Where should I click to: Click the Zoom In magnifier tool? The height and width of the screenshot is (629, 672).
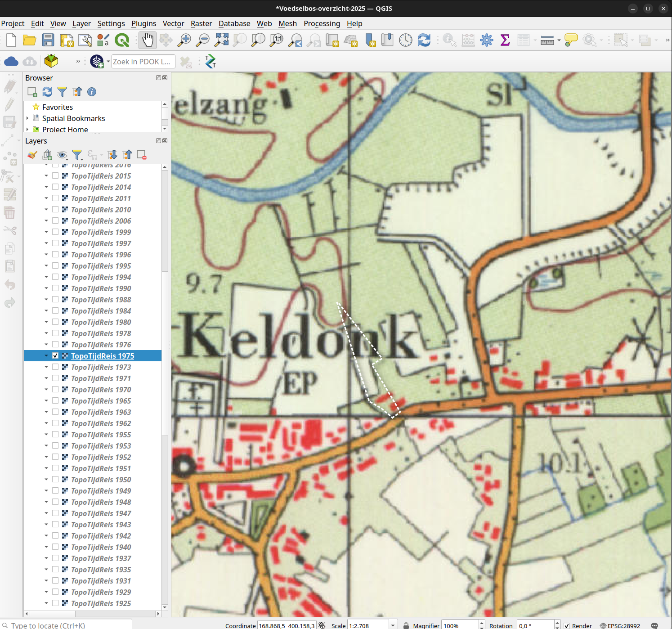(x=184, y=40)
